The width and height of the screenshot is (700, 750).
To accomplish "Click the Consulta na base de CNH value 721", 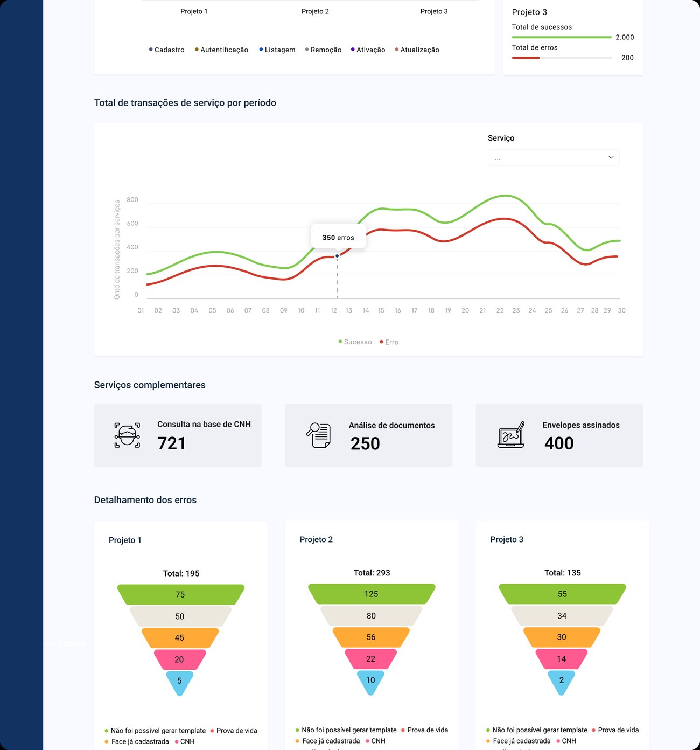I will 171,443.
